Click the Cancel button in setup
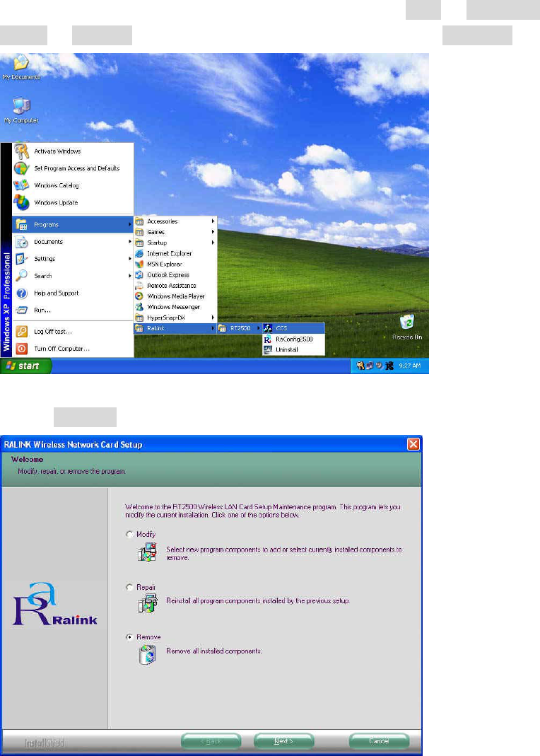Screen dimensions: 540x756 (379, 742)
